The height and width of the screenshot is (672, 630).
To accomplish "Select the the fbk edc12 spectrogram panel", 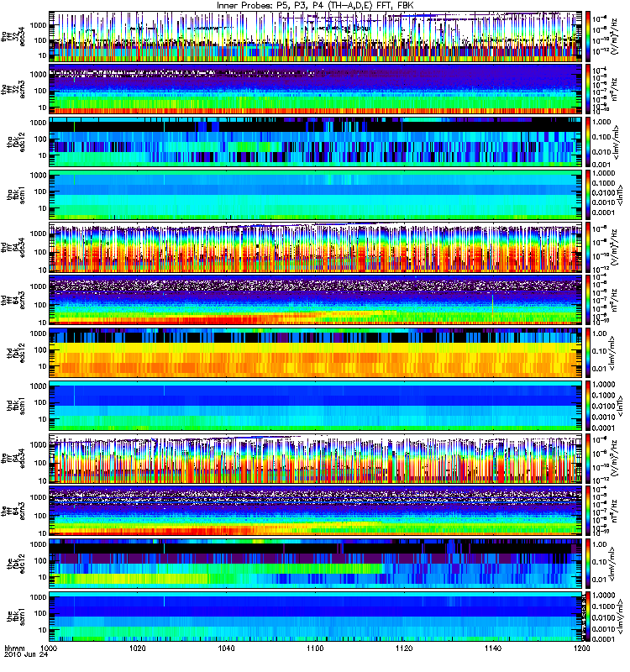I will 316,564.
